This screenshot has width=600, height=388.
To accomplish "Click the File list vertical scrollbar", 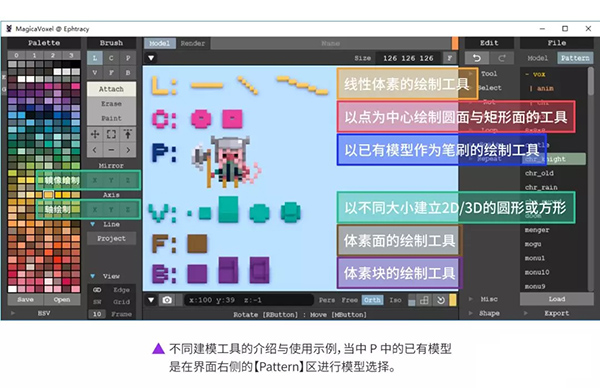I will (x=590, y=82).
